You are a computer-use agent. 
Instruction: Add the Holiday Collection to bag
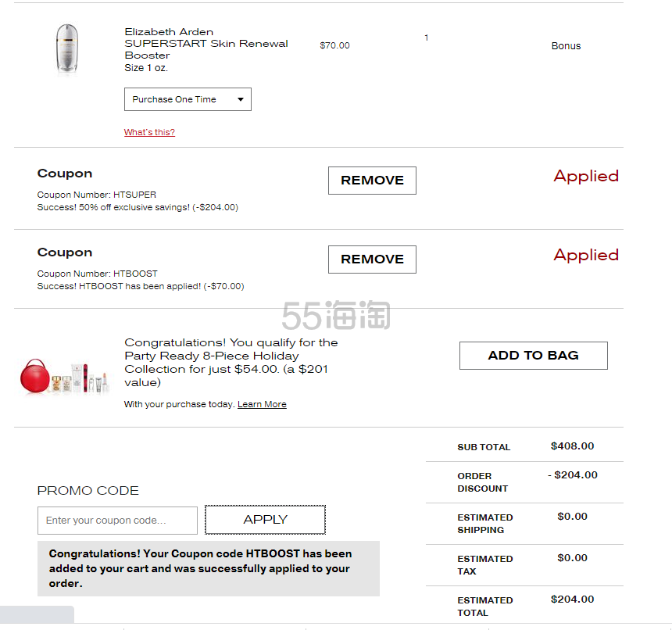click(534, 356)
